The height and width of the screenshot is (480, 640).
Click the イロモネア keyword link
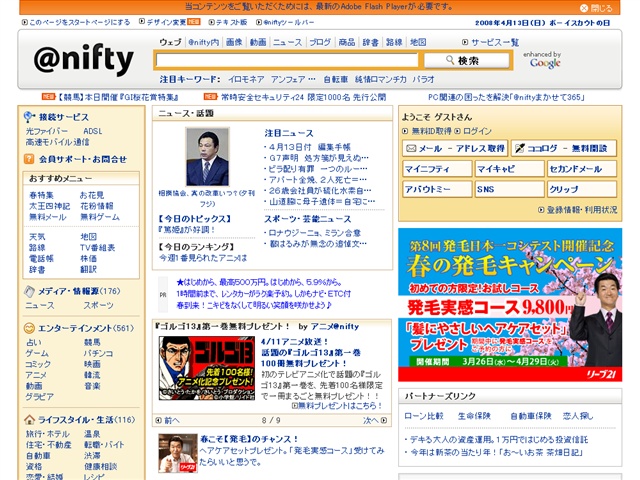coord(246,79)
